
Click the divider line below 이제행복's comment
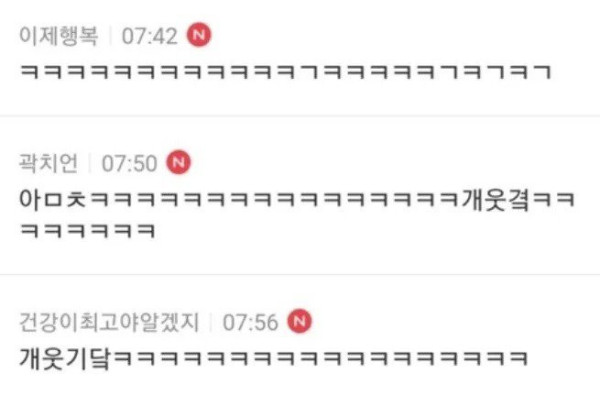pos(300,115)
